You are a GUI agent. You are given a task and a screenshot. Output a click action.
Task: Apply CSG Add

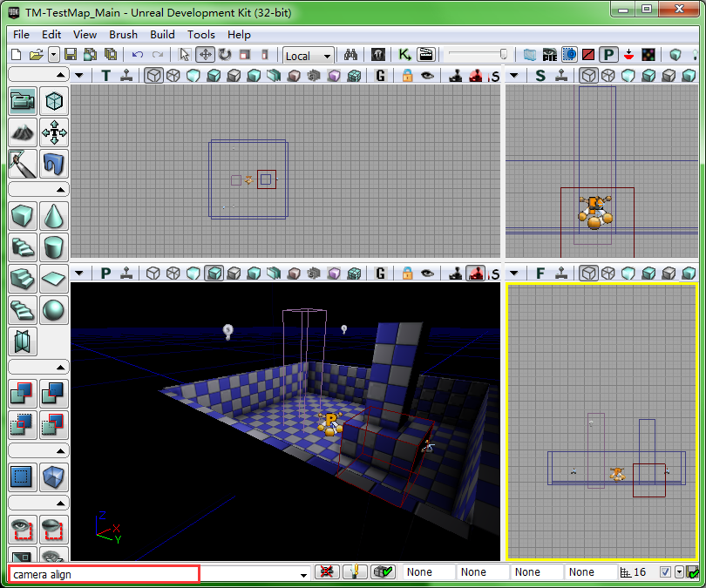tap(23, 394)
